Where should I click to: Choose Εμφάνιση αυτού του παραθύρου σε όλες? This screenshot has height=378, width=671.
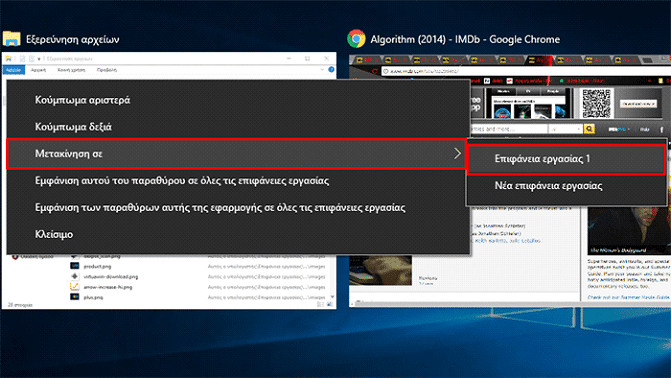pos(182,181)
